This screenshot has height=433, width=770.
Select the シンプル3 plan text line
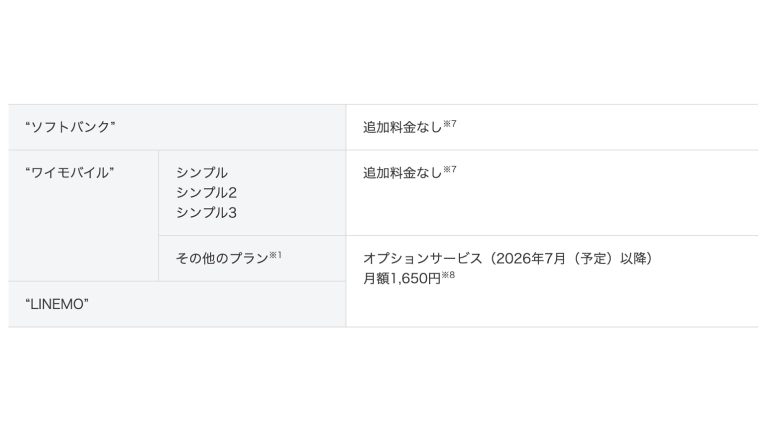pos(206,213)
